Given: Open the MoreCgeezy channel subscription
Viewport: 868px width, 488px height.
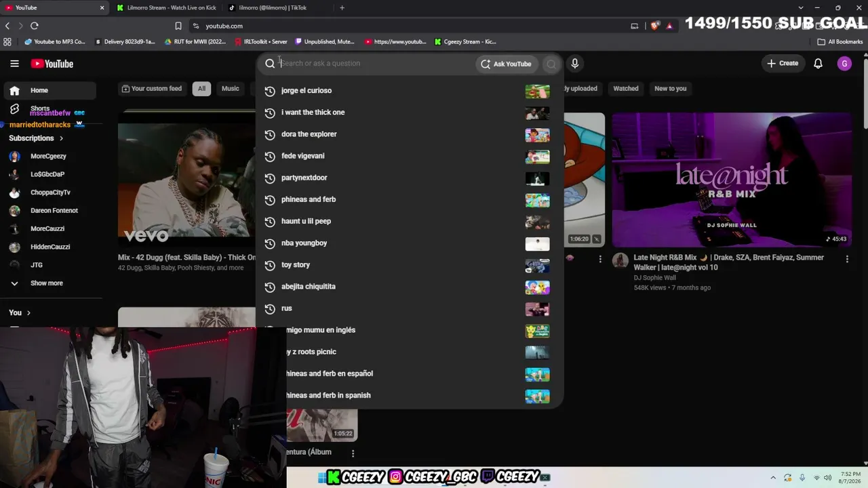Looking at the screenshot, I should pyautogui.click(x=49, y=156).
